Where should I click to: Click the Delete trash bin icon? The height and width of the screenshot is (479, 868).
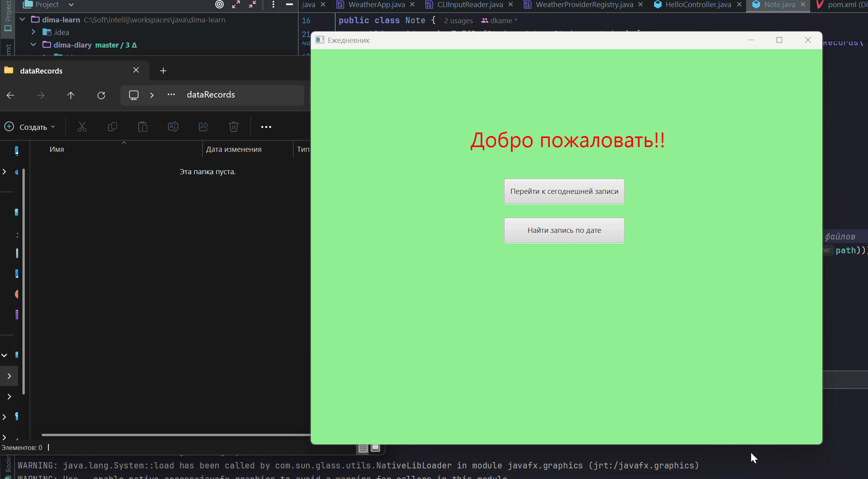(234, 127)
